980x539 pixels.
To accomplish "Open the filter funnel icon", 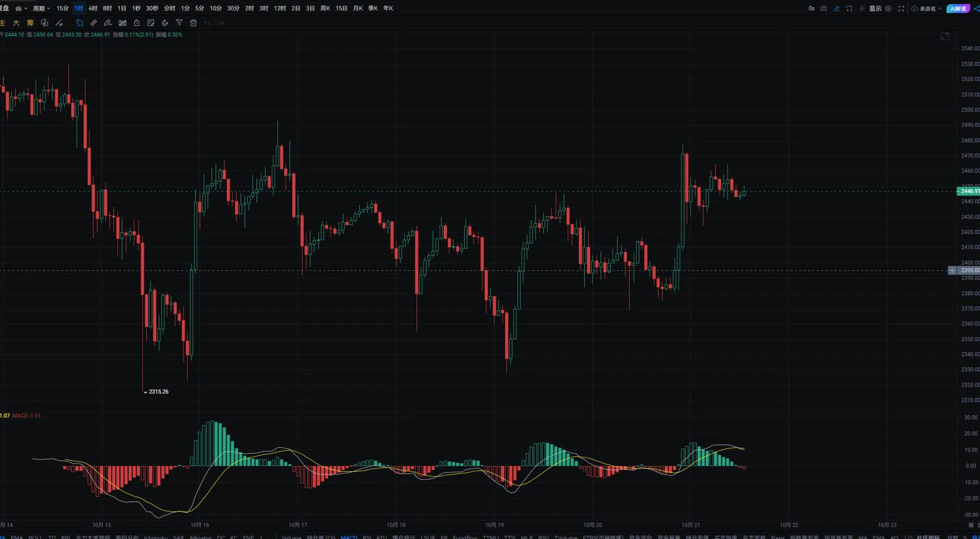I will (x=179, y=23).
